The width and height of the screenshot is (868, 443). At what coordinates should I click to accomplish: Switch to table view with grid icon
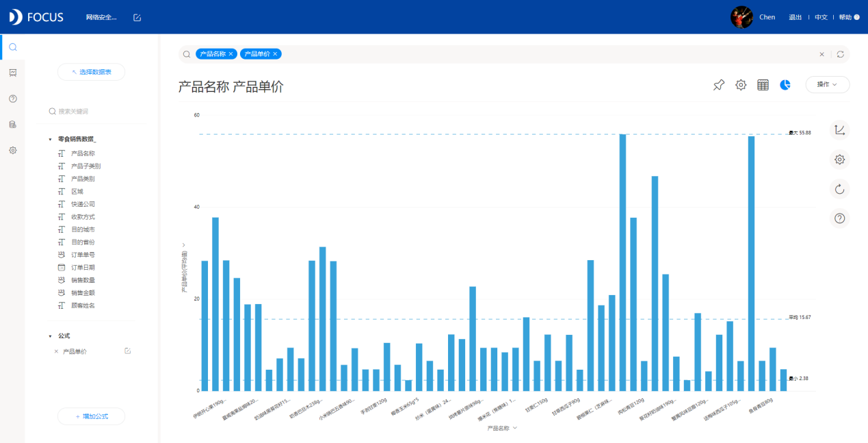762,84
